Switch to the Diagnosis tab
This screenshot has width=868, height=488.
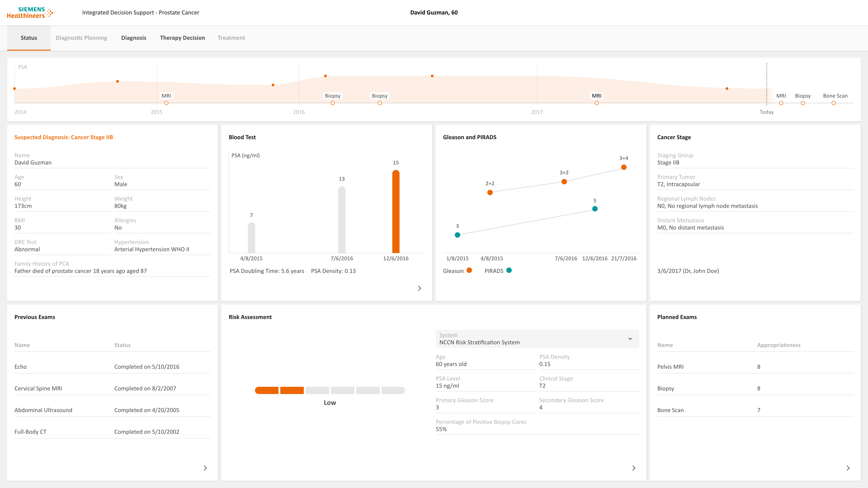pos(134,38)
